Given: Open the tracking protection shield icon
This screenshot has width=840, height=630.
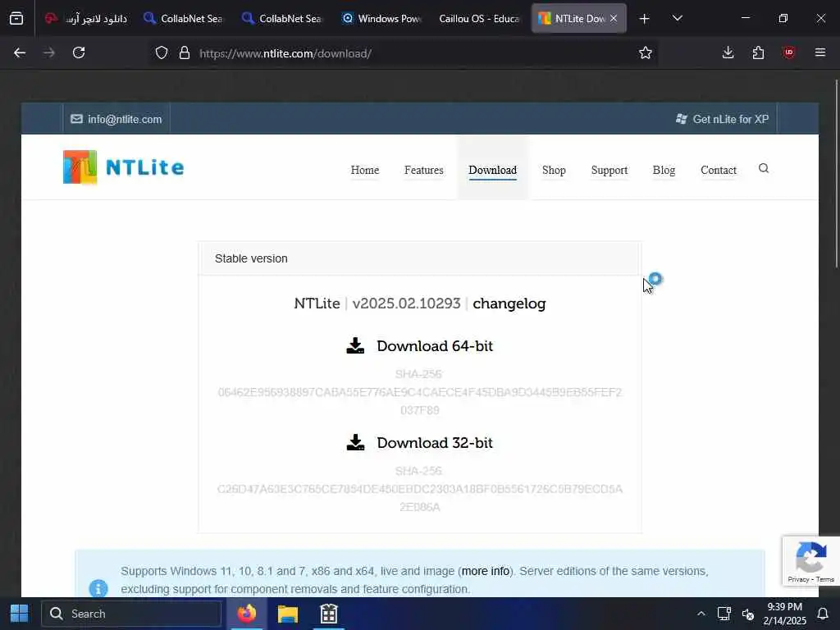Looking at the screenshot, I should [162, 52].
